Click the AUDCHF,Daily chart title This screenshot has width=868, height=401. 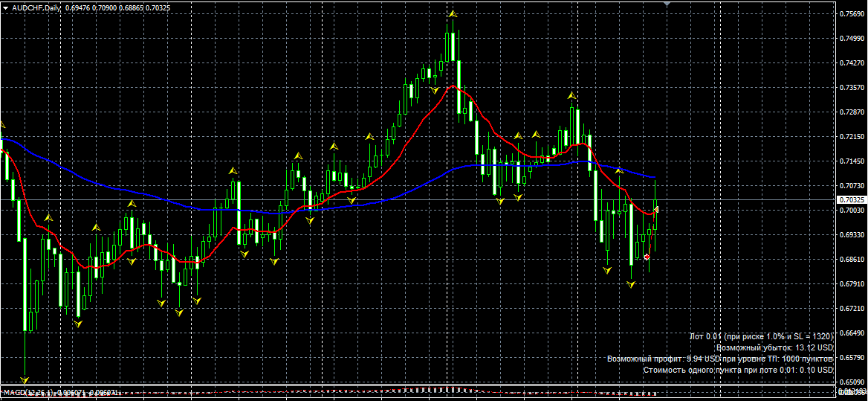[36, 7]
